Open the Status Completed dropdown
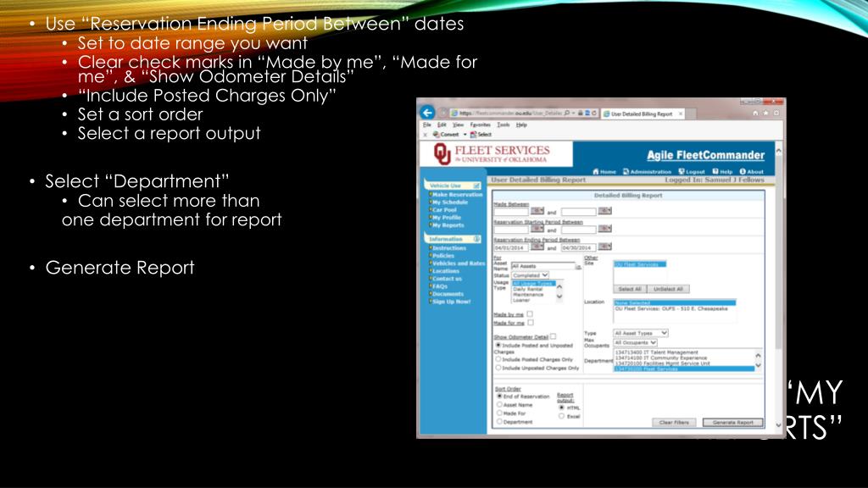The width and height of the screenshot is (868, 488). 530,275
